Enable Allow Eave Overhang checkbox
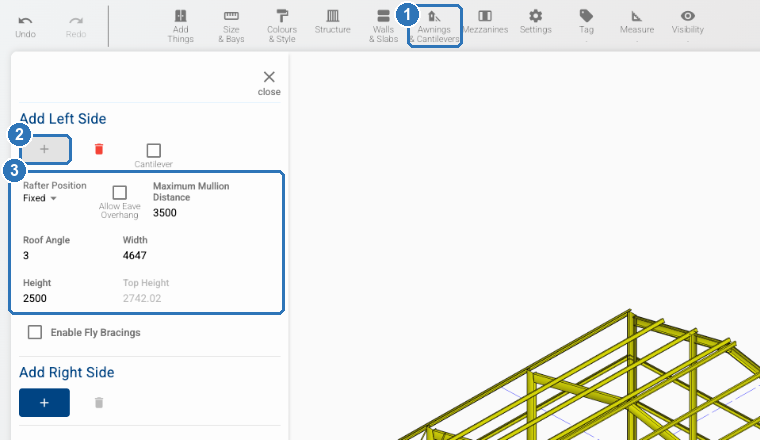This screenshot has width=760, height=440. pos(120,192)
